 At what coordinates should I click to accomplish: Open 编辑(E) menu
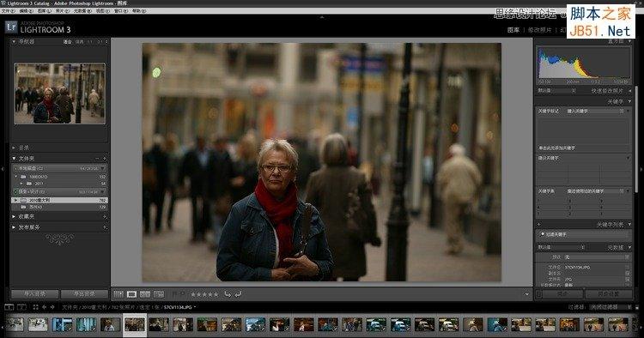[x=26, y=11]
